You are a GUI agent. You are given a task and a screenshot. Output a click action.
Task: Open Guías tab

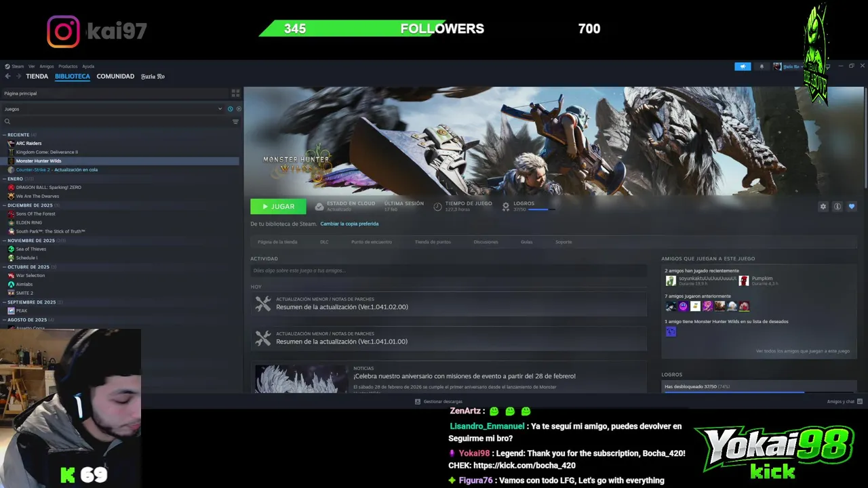[526, 242]
